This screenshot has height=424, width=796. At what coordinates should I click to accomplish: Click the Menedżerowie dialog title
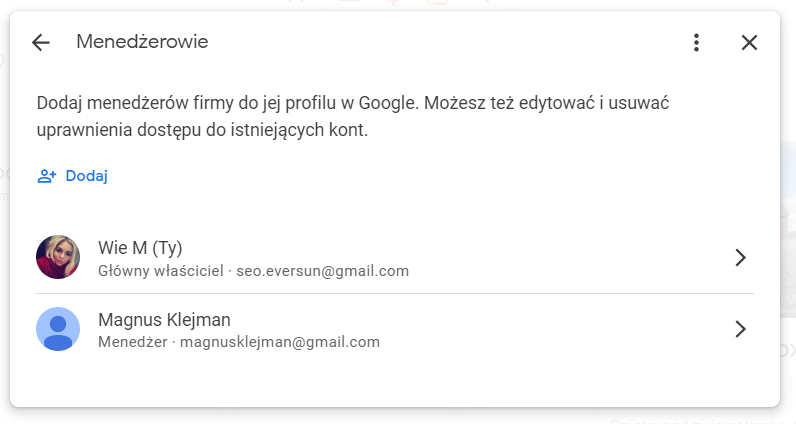point(142,42)
